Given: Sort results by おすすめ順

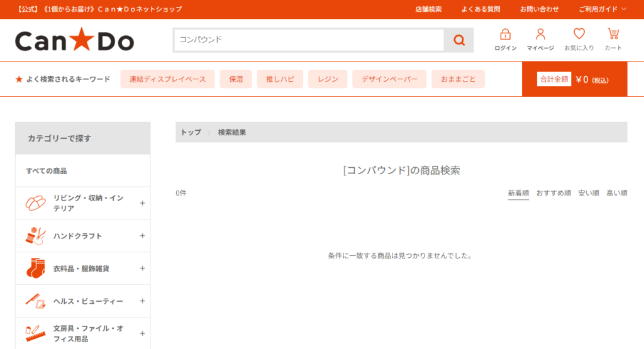Looking at the screenshot, I should click(553, 193).
